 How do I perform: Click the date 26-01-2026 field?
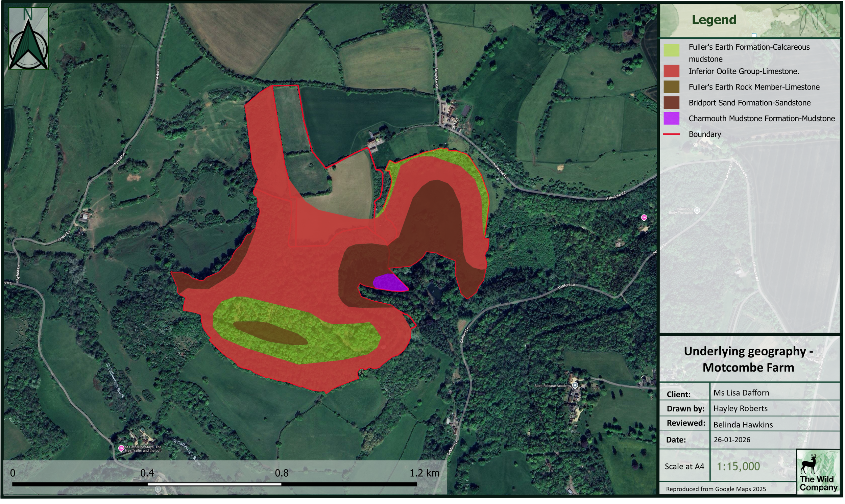tap(733, 440)
